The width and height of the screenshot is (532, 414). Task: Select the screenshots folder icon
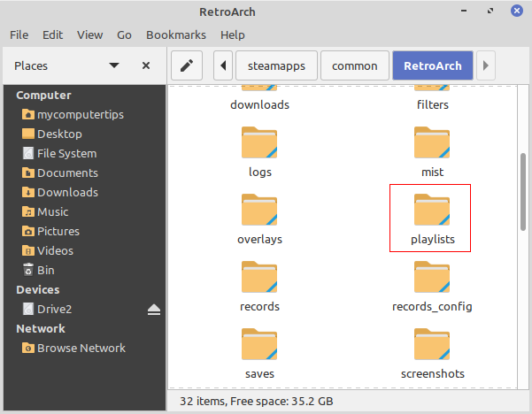(x=432, y=344)
